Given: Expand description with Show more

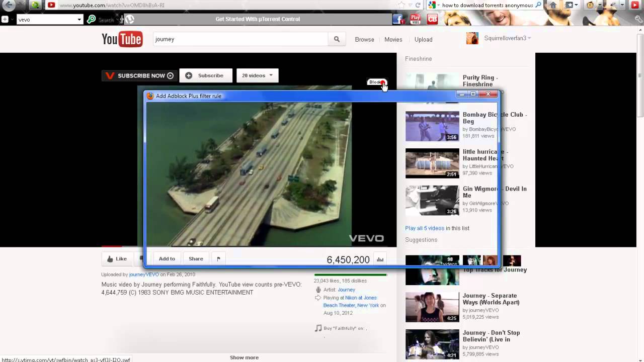Looking at the screenshot, I should pos(244,357).
